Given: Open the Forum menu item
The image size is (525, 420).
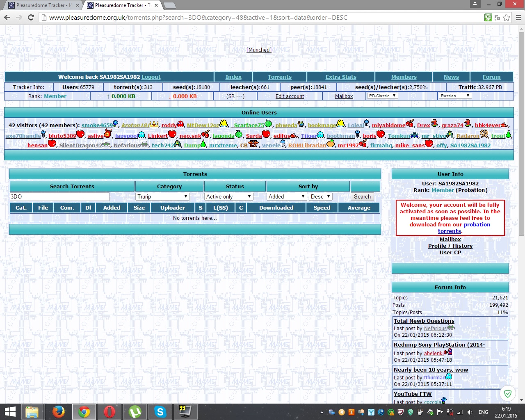Looking at the screenshot, I should coord(491,77).
